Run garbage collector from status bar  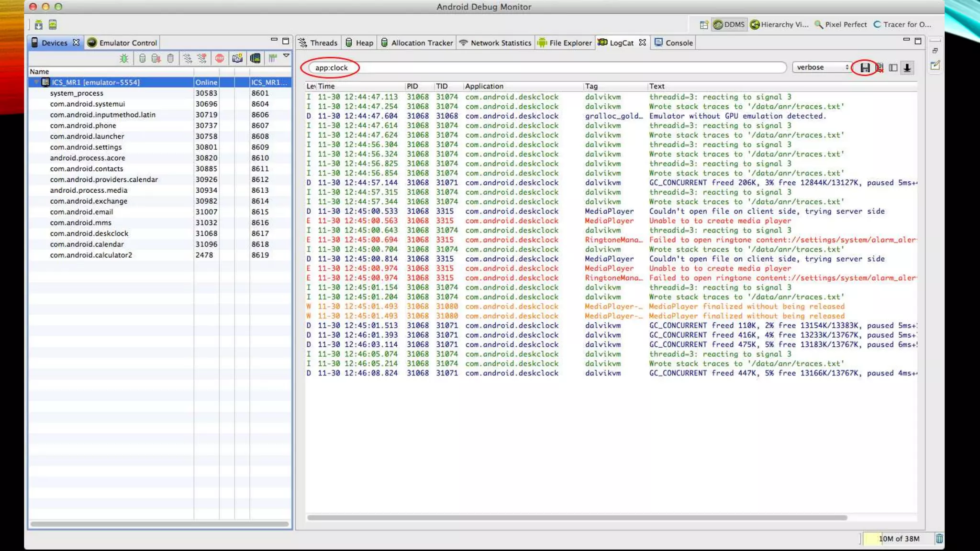click(x=939, y=539)
